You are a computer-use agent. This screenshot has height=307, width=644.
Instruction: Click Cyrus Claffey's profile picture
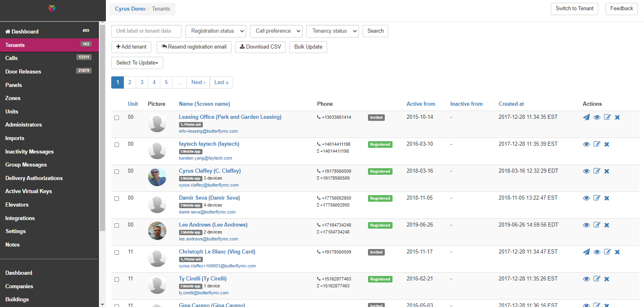click(x=157, y=177)
